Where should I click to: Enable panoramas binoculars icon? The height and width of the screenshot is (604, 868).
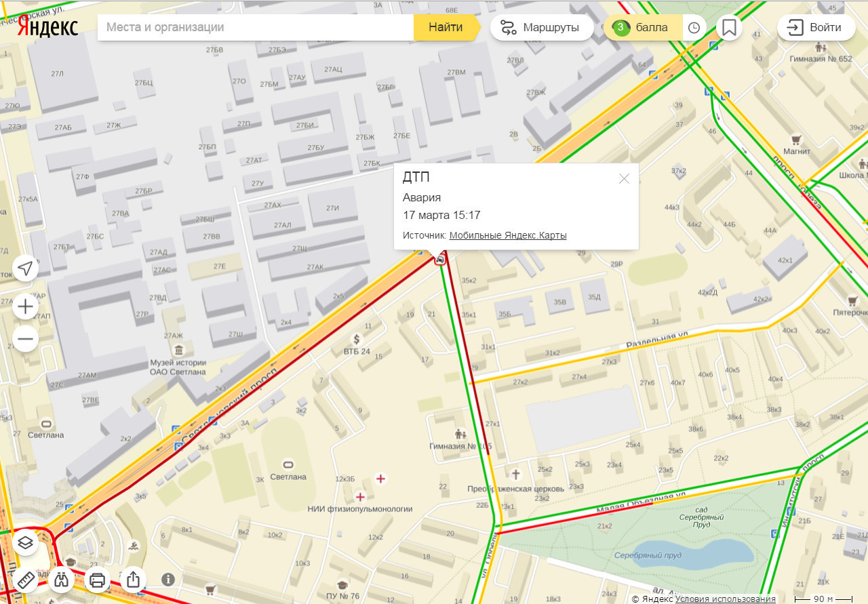pos(62,580)
